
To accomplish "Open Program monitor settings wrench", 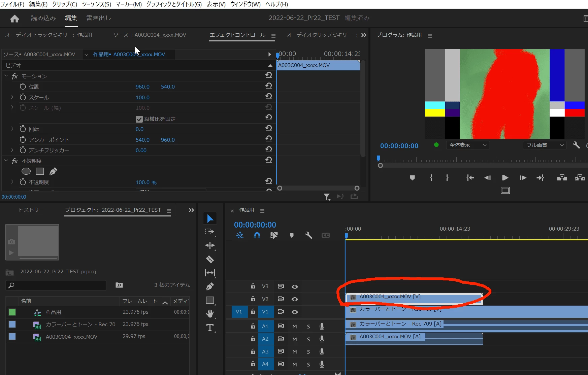I will (576, 145).
